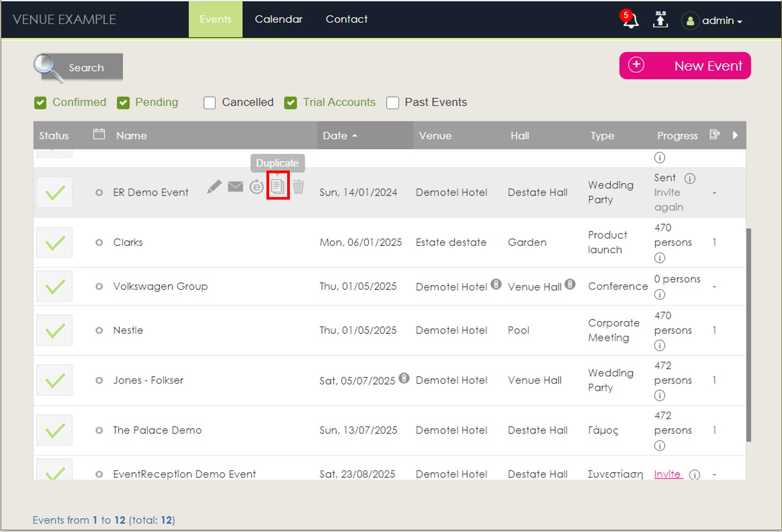The width and height of the screenshot is (782, 532).
Task: Click Invite again for ER Demo Event
Action: (669, 200)
